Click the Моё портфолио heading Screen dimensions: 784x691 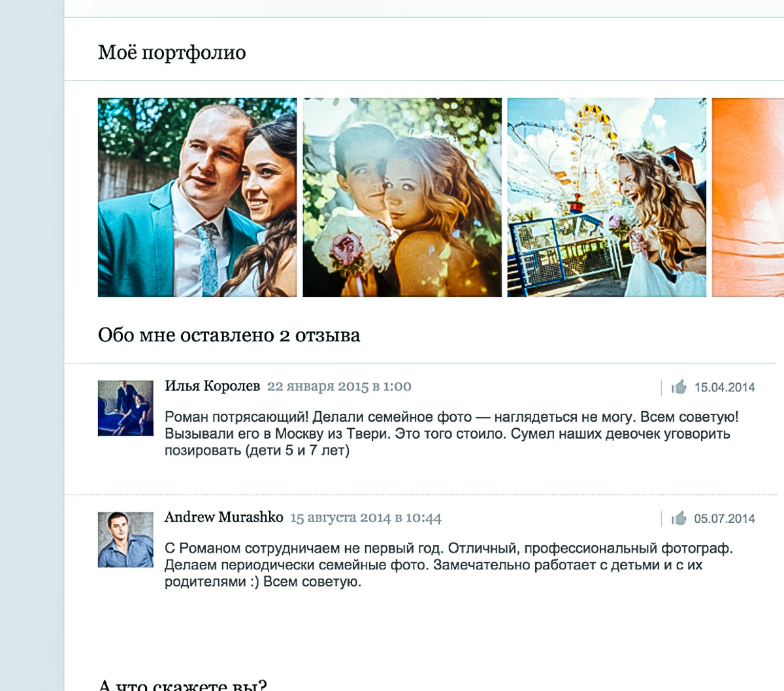click(x=172, y=52)
